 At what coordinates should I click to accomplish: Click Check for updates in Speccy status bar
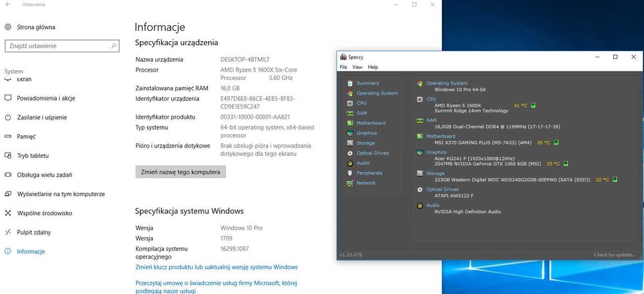[614, 255]
